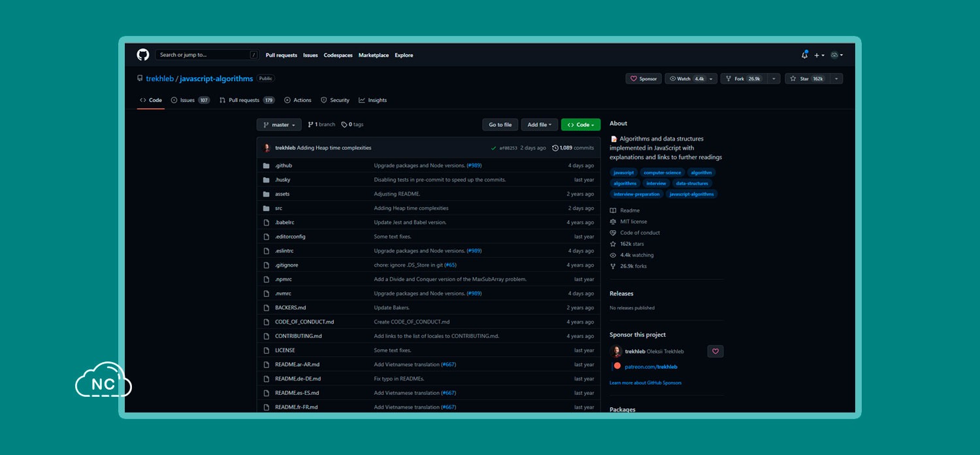Open Codespaces in the top navigation
The image size is (980, 455).
tap(338, 55)
